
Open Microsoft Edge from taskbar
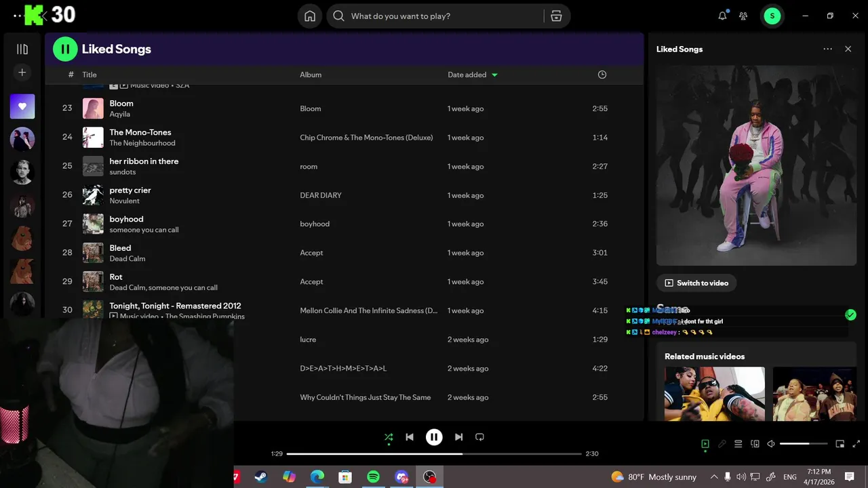point(317,477)
